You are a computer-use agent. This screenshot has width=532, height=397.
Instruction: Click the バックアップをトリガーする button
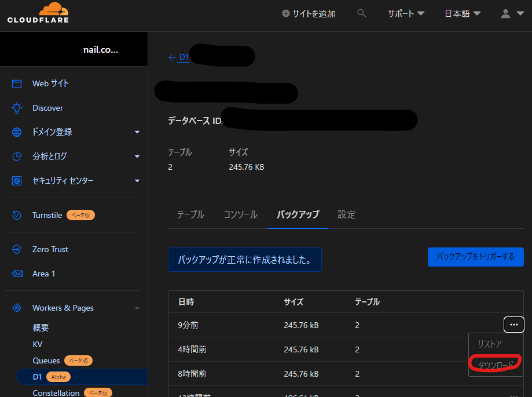(x=475, y=257)
